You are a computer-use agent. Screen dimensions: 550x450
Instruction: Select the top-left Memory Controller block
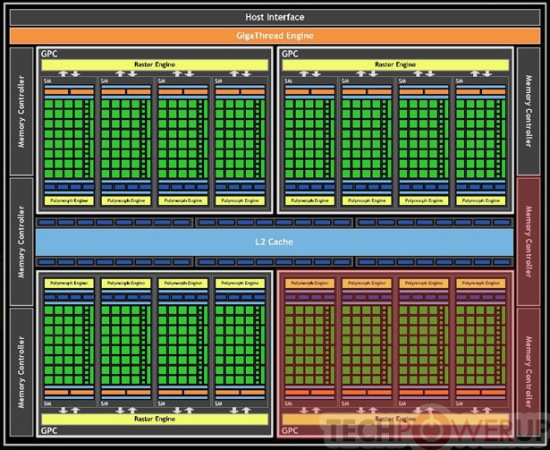[x=21, y=111]
